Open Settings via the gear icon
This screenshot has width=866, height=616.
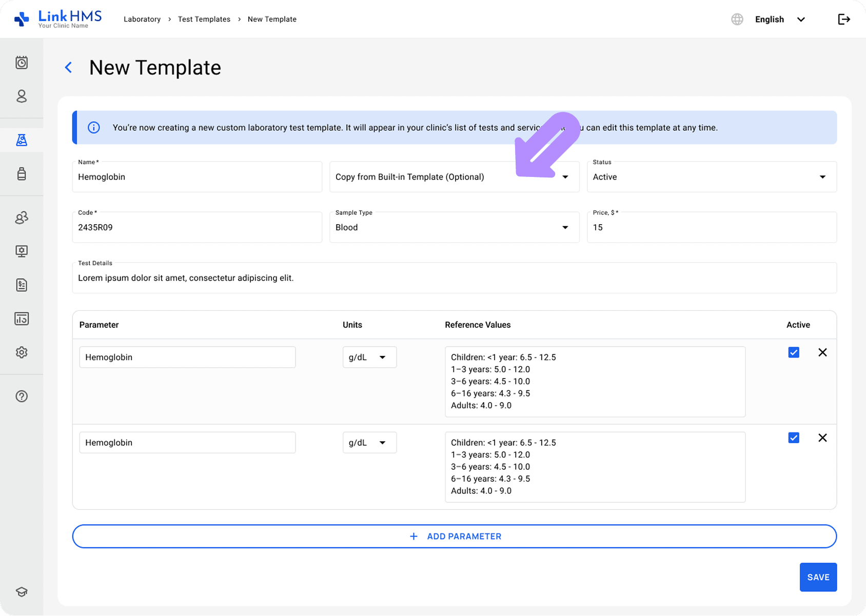[x=22, y=352]
